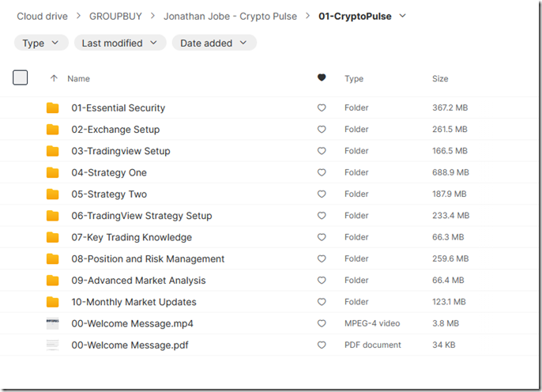Open 09-Advanced Market Analysis folder name
The image size is (542, 392).
click(138, 281)
